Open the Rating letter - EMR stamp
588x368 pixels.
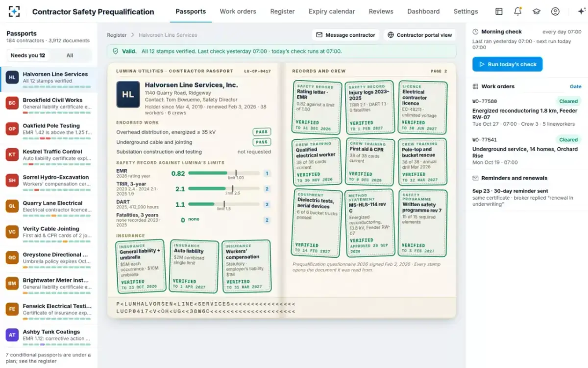pyautogui.click(x=317, y=107)
